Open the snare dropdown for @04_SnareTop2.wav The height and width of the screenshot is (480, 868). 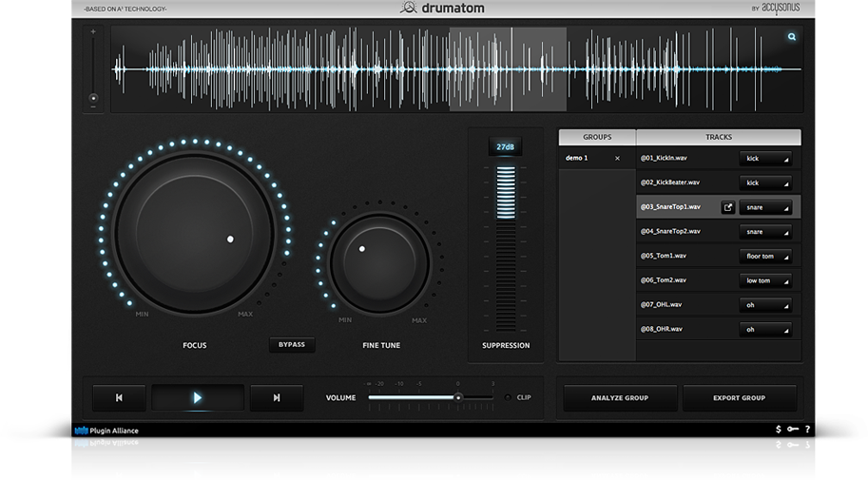765,231
